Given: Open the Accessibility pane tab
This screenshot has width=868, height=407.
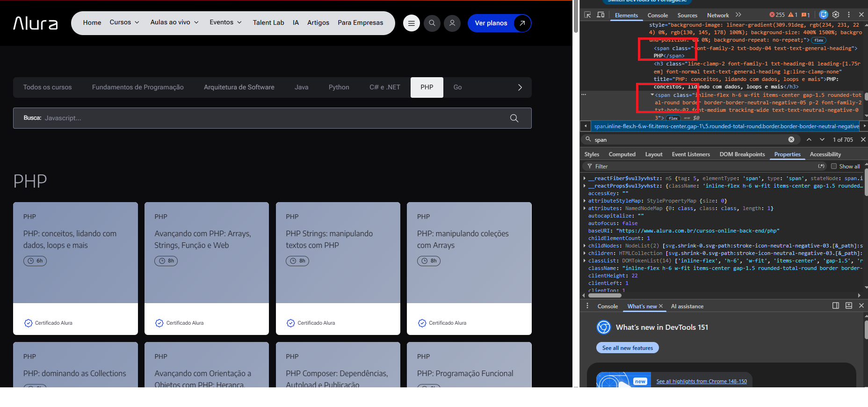Looking at the screenshot, I should 825,154.
